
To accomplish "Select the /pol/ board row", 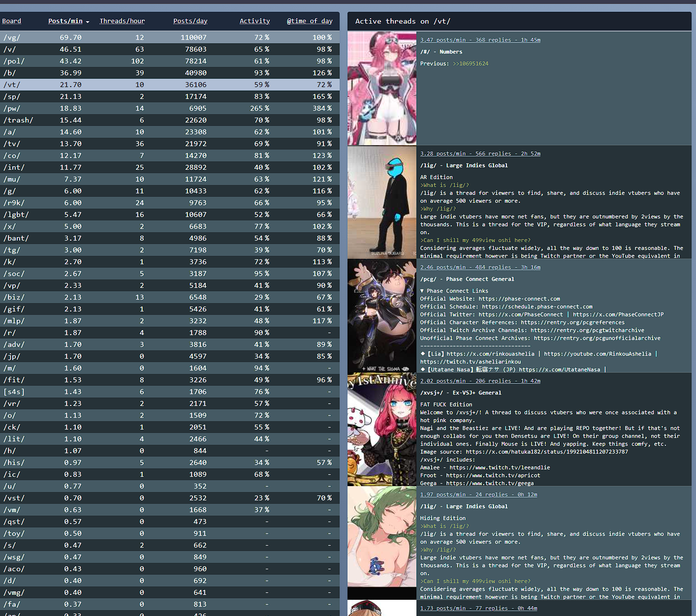I will [x=170, y=61].
